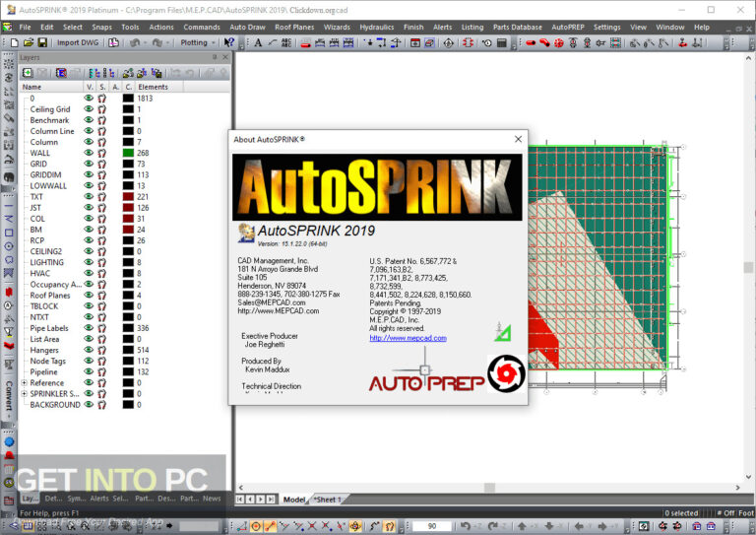Click the orange atom snap icon in bottom toolbar
Image resolution: width=756 pixels, height=535 pixels.
(355, 526)
